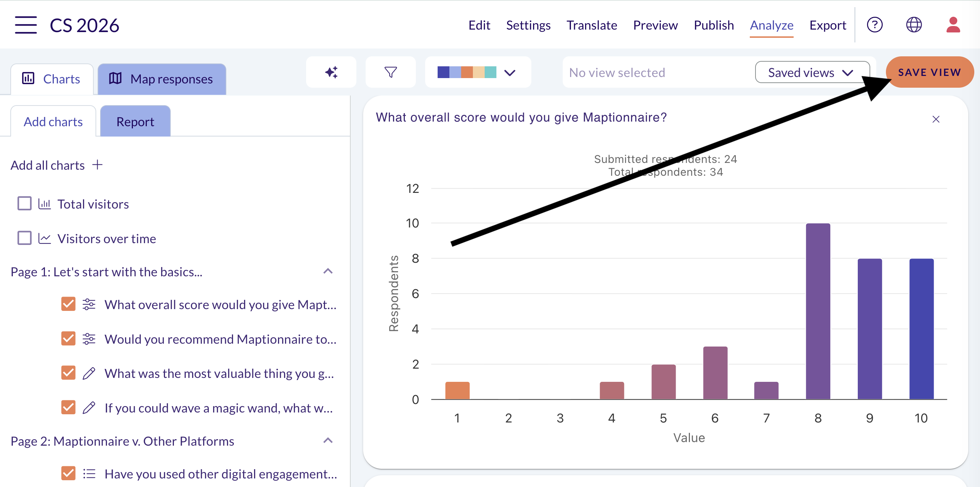The width and height of the screenshot is (980, 487).
Task: Click the dark blue palette swatch
Action: (x=443, y=72)
